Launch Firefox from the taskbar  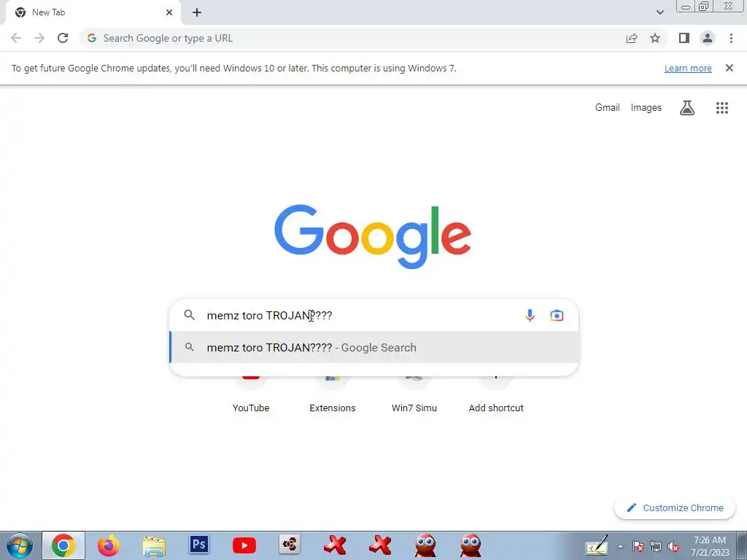point(109,545)
